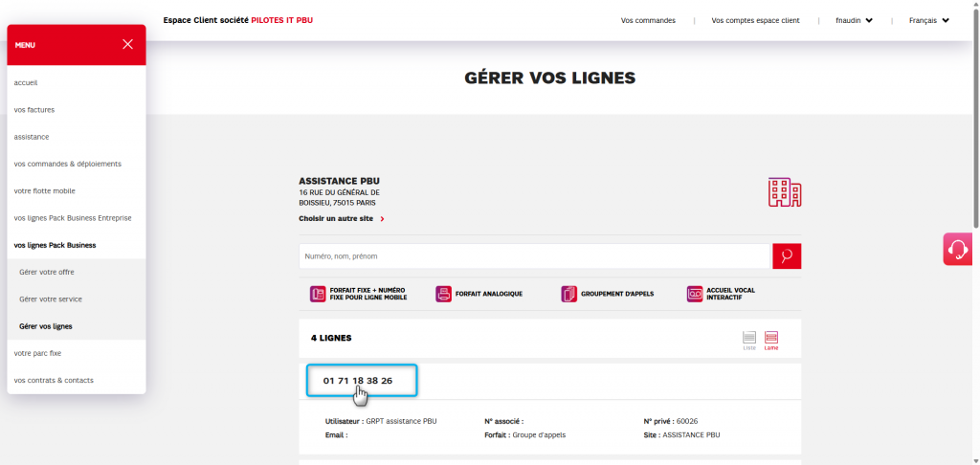
Task: Click the ASSISTANCE PBU site name
Action: pos(339,181)
